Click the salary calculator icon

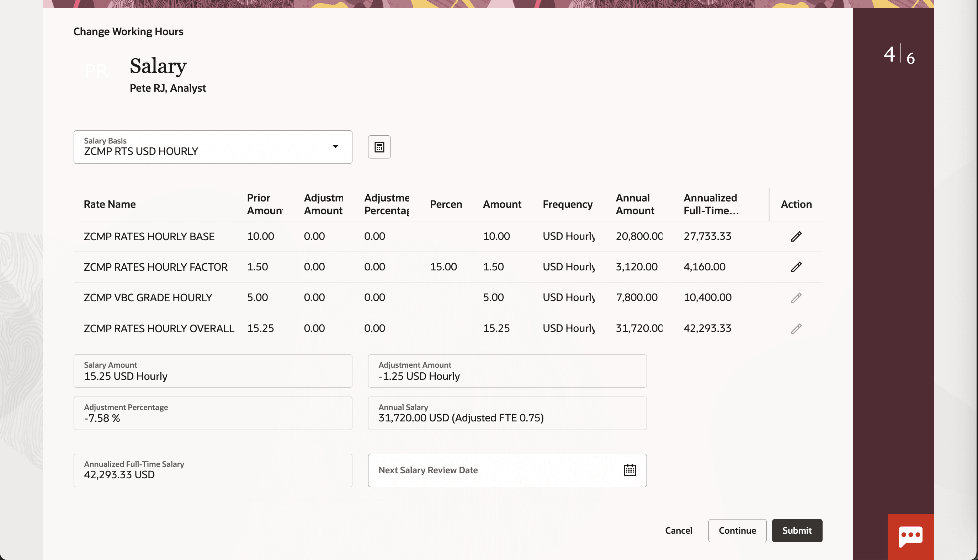pyautogui.click(x=379, y=147)
